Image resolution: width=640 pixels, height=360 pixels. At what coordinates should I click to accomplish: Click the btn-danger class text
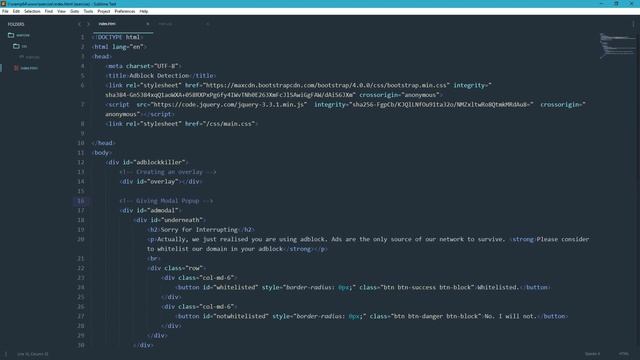425,316
